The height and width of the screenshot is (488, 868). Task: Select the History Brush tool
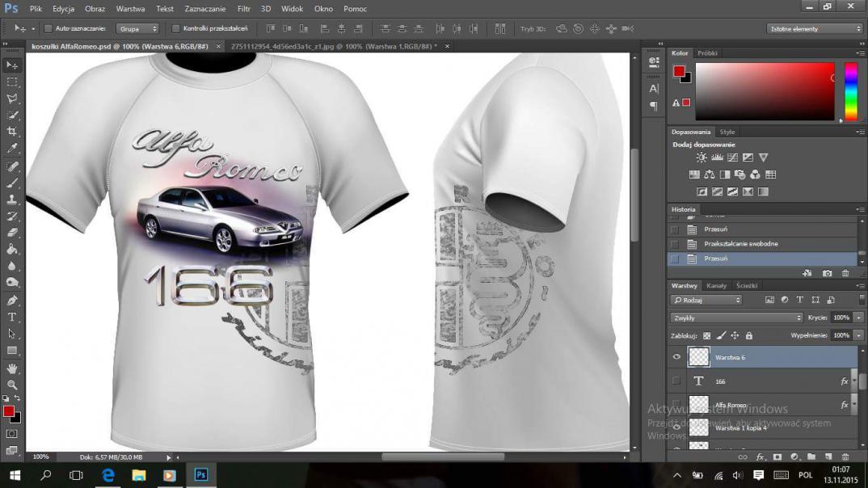(x=11, y=217)
